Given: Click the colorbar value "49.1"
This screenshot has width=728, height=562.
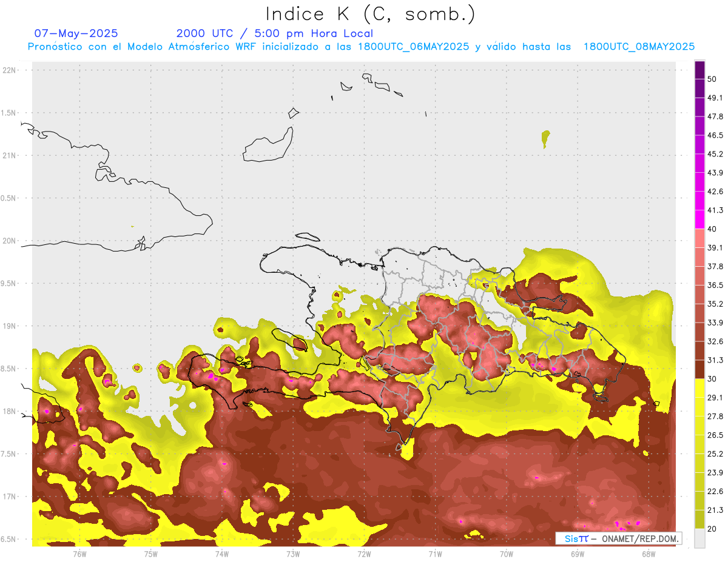Looking at the screenshot, I should click(715, 98).
